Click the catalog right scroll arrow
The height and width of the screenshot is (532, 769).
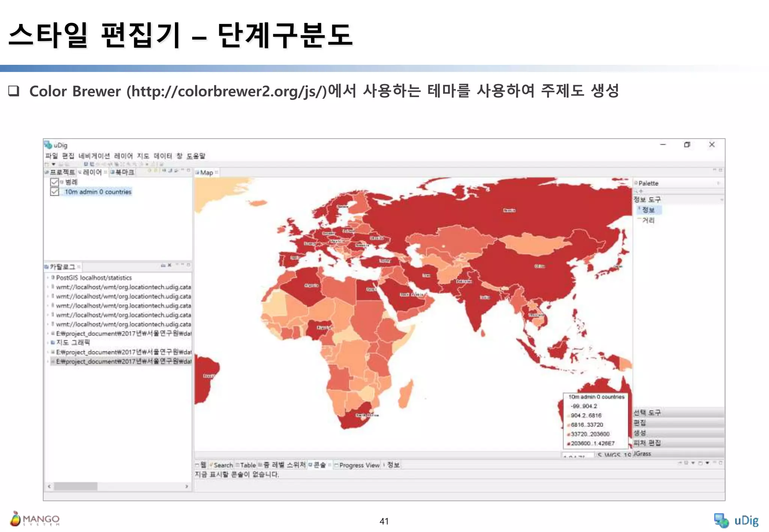pyautogui.click(x=187, y=487)
